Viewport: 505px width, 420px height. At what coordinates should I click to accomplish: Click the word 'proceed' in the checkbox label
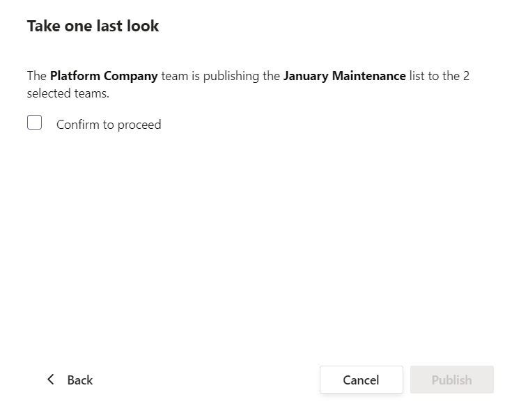click(x=139, y=125)
